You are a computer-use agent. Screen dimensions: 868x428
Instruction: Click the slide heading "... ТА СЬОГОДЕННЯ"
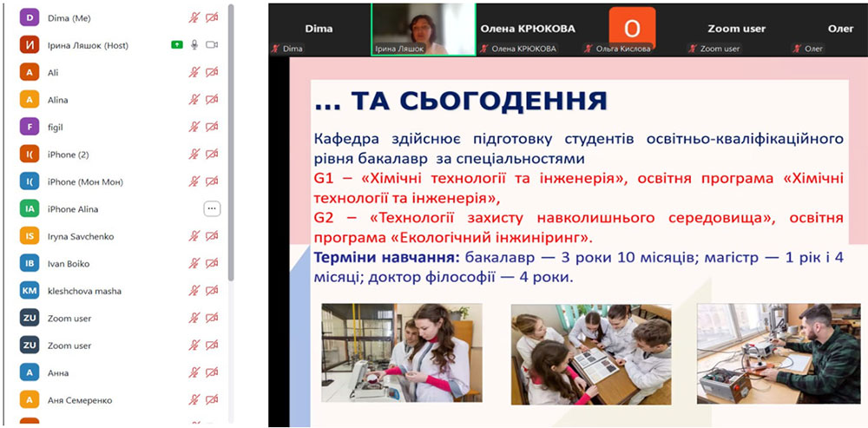(461, 101)
